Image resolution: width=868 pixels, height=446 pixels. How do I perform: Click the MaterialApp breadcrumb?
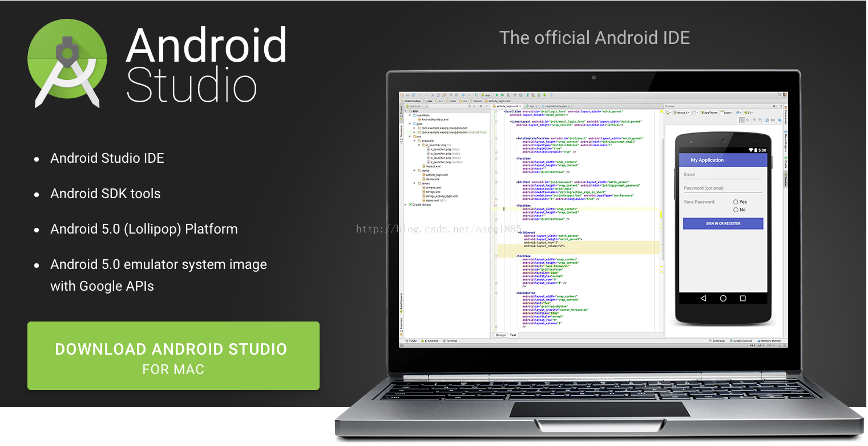pos(411,101)
